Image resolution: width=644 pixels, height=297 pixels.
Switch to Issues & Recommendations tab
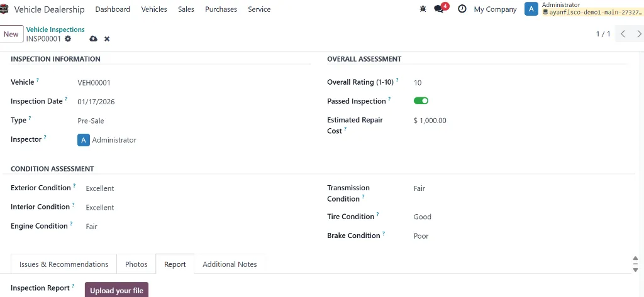pyautogui.click(x=64, y=264)
